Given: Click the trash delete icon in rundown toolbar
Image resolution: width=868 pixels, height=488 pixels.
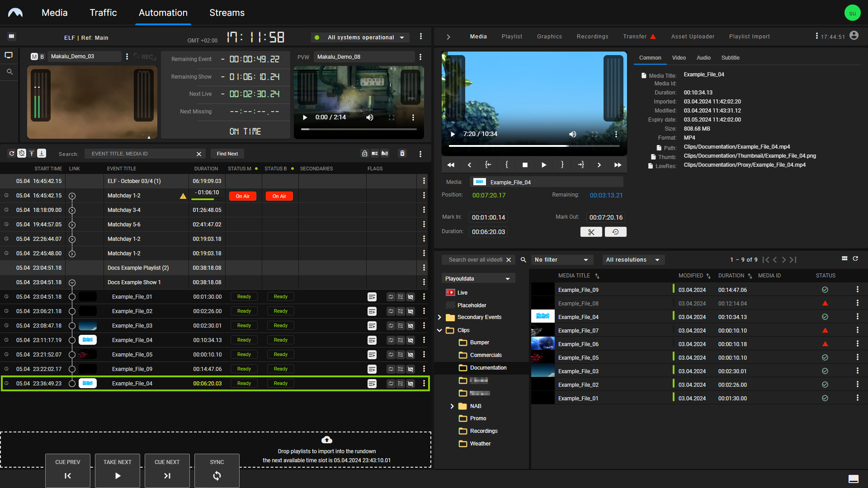Looking at the screenshot, I should point(402,154).
